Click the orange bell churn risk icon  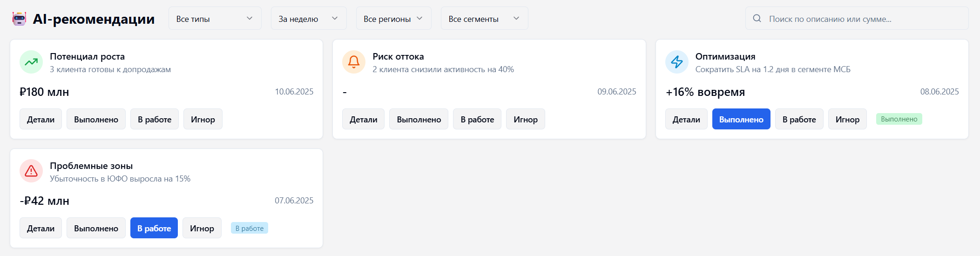coord(354,62)
